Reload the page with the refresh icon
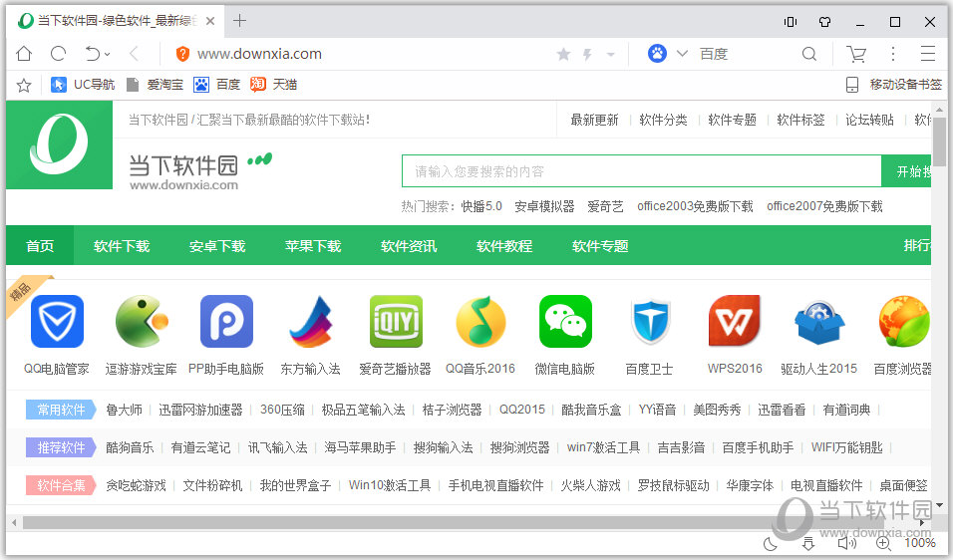The height and width of the screenshot is (560, 953). 59,54
